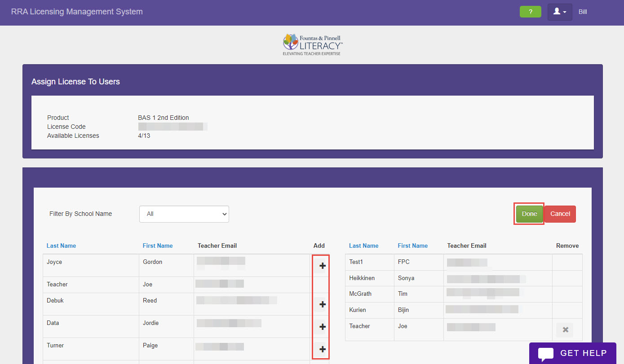Screen dimensions: 624x364
Task: Sort assigned users by Last Name header
Action: [x=363, y=246]
